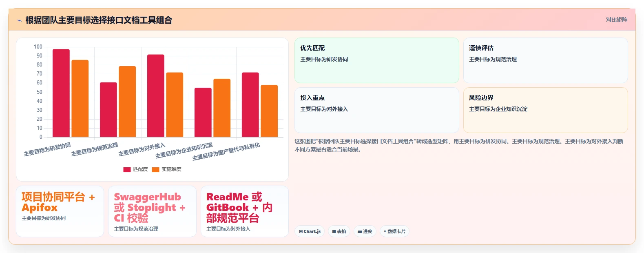Click 主要目标为规范治理 caption under SwaggerHub card
This screenshot has height=253, width=644.
click(x=136, y=229)
